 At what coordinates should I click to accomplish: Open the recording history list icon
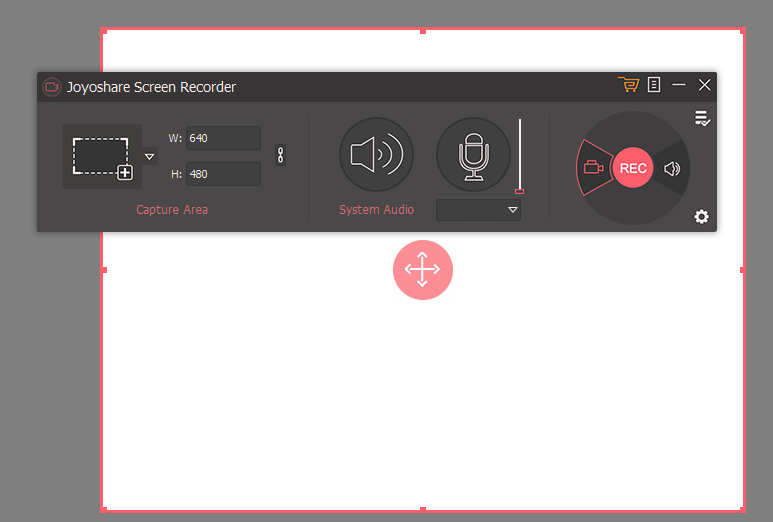coord(702,118)
